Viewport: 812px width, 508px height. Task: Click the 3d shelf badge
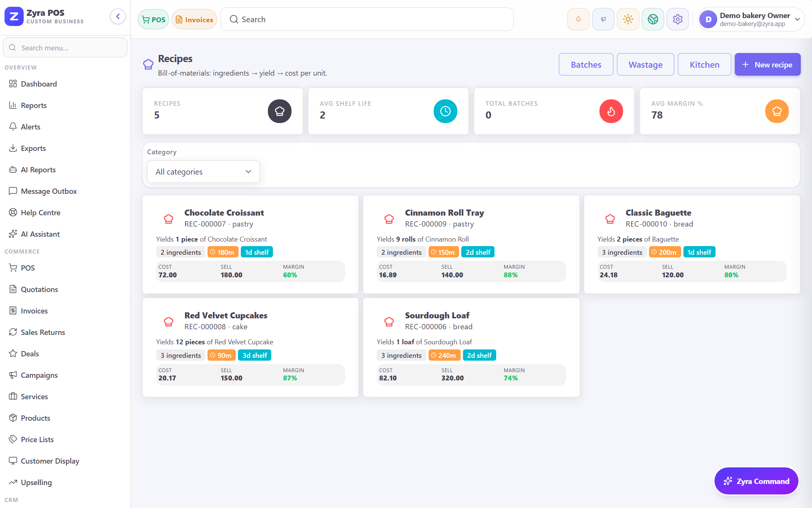pos(255,356)
